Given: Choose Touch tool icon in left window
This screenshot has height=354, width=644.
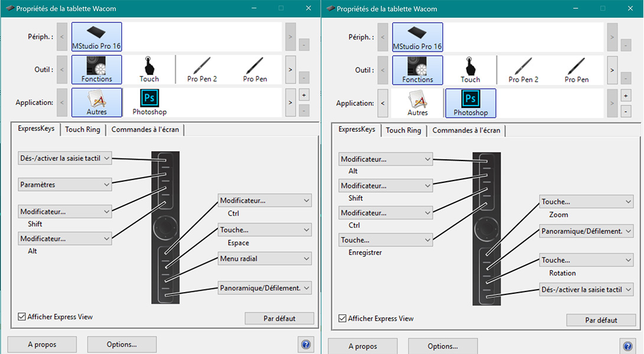Looking at the screenshot, I should coord(149,70).
